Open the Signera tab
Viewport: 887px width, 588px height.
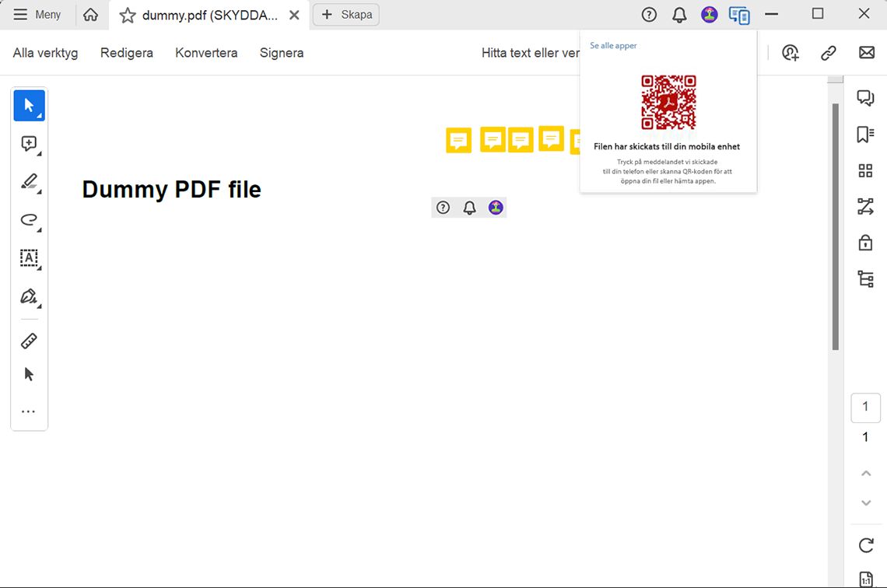coord(282,53)
